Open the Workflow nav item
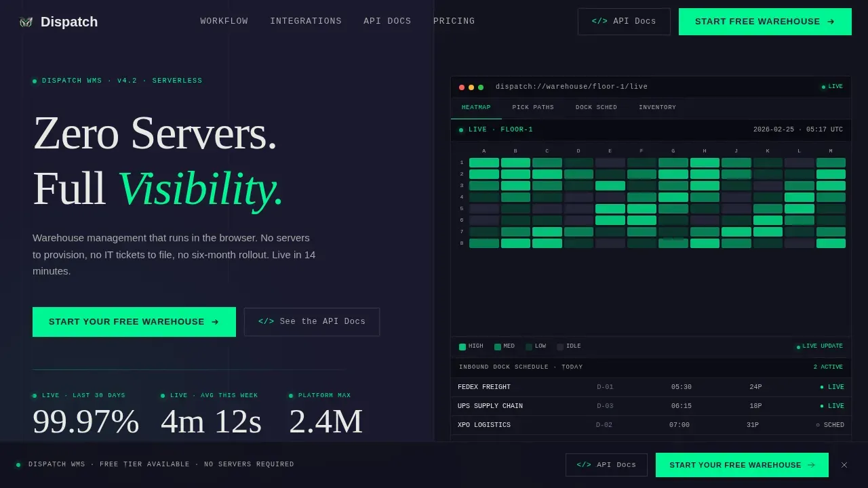The width and height of the screenshot is (868, 488). tap(224, 21)
